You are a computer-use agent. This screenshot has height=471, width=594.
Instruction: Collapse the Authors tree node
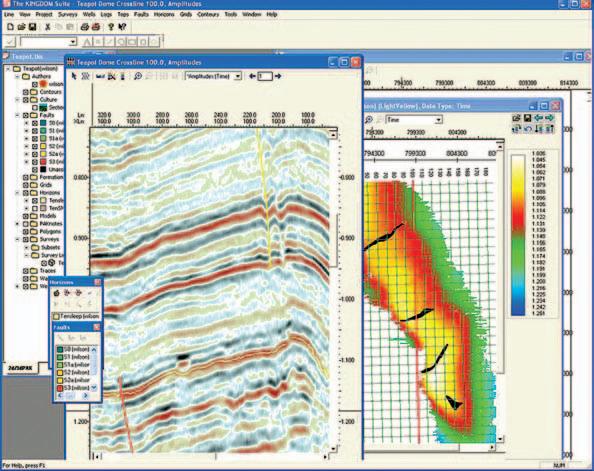[17, 77]
